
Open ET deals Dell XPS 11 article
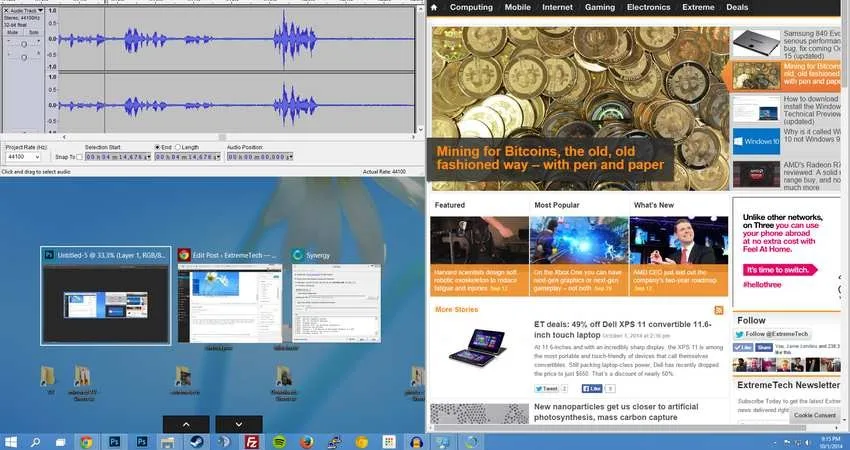tap(622, 330)
